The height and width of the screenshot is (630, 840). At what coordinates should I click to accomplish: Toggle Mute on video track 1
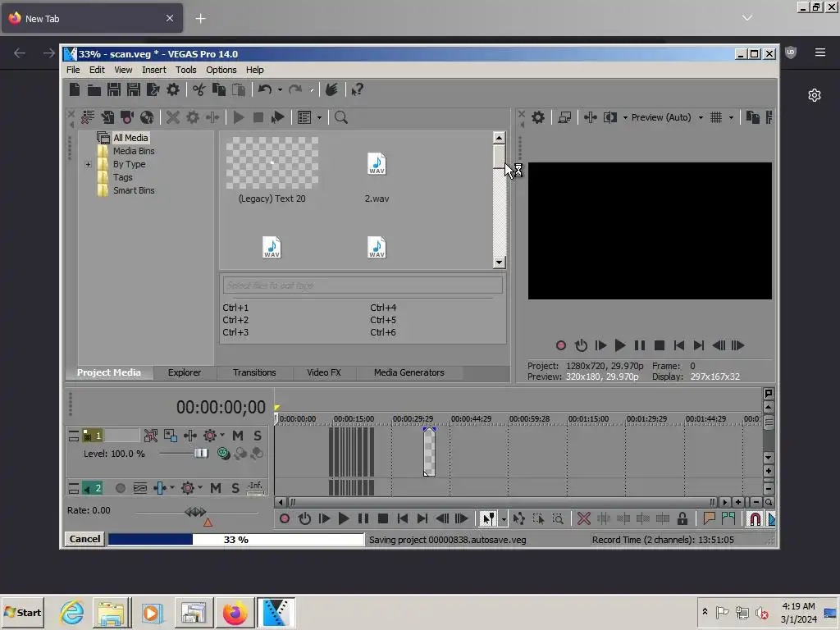tap(238, 436)
